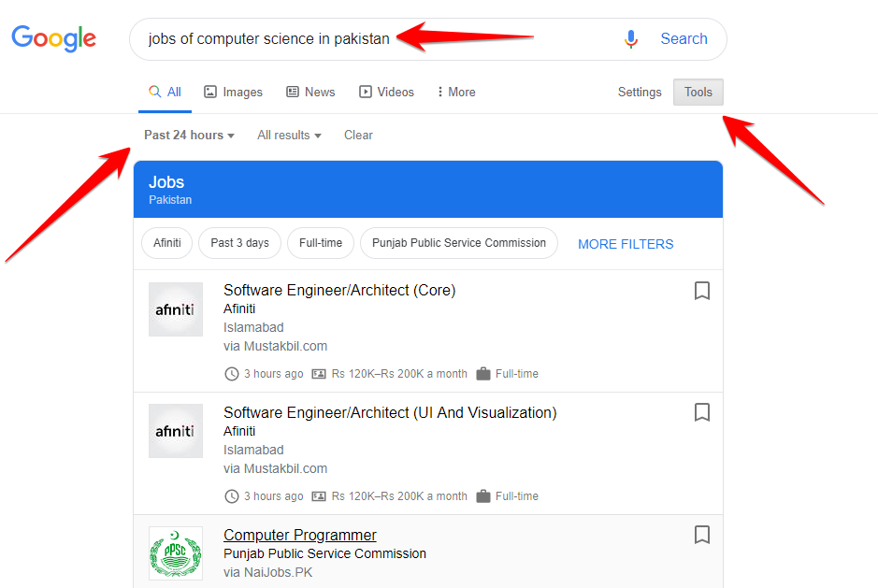878x588 pixels.
Task: Enable the Past 3 days filter
Action: coord(239,243)
